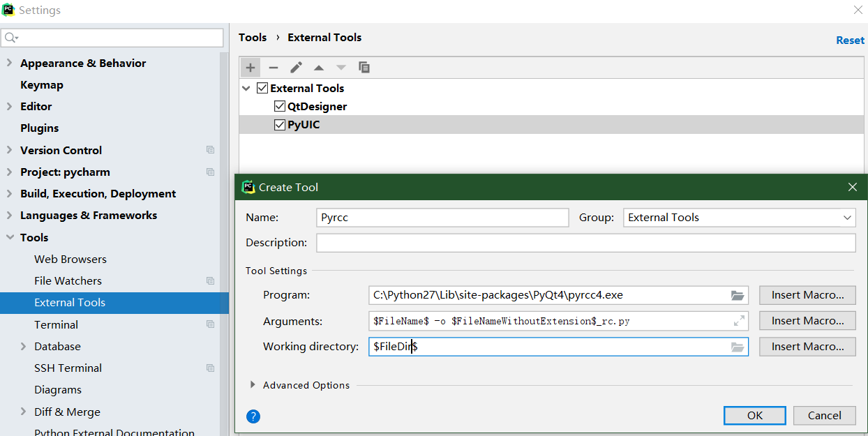868x436 pixels.
Task: Click the Settings sidebar scrollbar
Action: tap(225, 244)
